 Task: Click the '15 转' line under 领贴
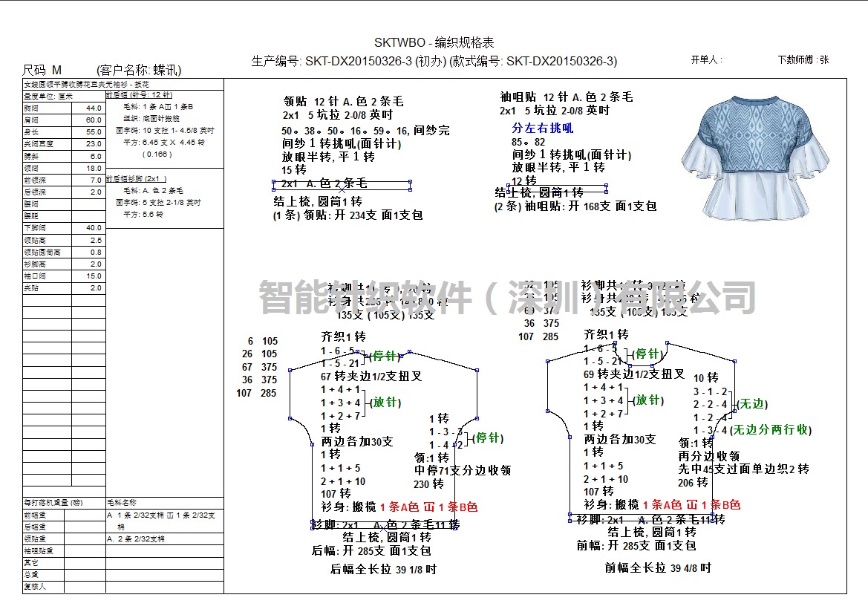(294, 170)
